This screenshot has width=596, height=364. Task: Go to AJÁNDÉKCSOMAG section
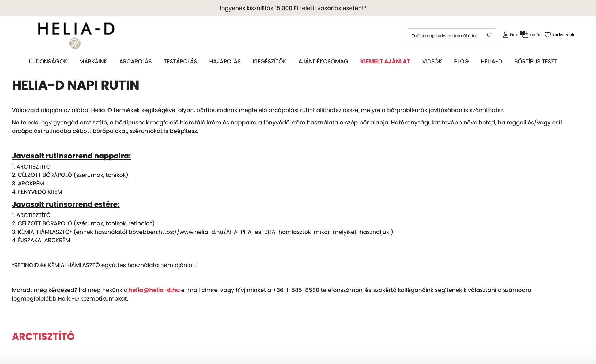(x=323, y=62)
